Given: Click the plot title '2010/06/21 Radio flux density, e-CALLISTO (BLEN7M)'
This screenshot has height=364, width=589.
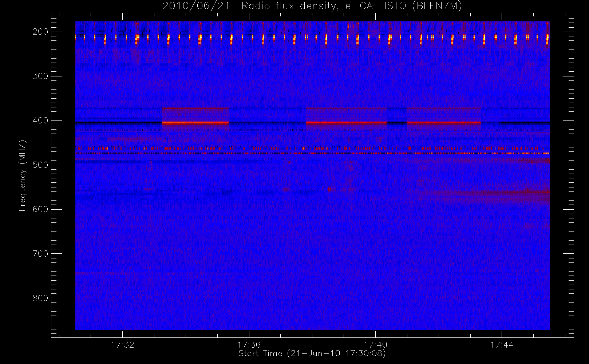Looking at the screenshot, I should [312, 6].
